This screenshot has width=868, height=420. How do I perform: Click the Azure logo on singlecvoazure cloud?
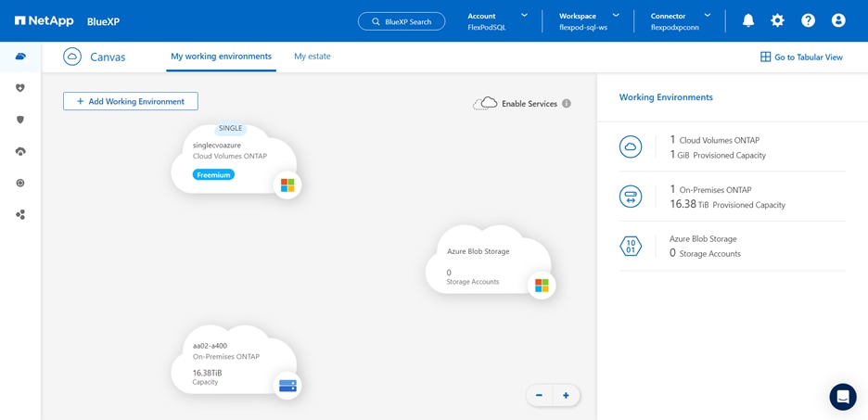click(287, 185)
